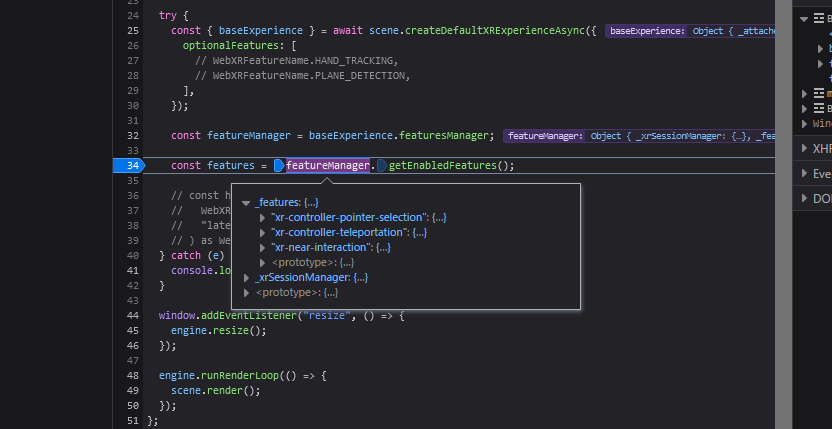Click the inline featureManager value preview
This screenshot has width=832, height=429.
[x=639, y=136]
